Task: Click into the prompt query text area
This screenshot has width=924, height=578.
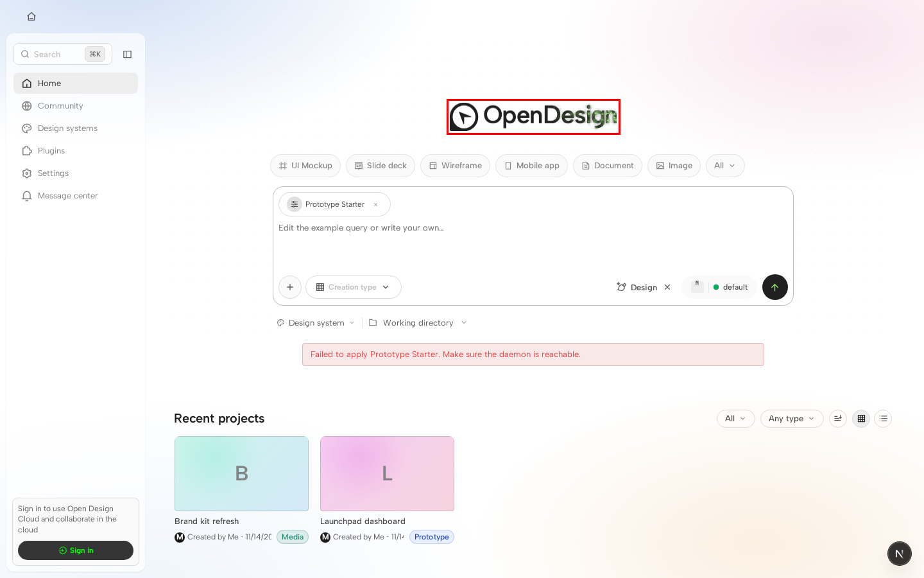Action: pos(533,244)
